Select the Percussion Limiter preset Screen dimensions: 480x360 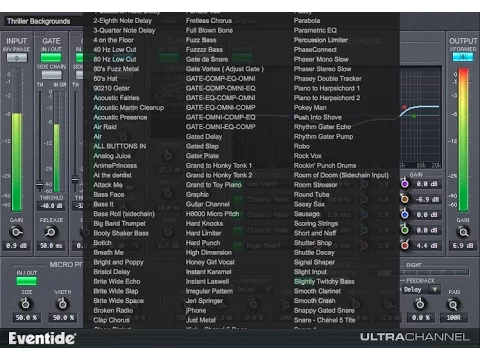click(321, 40)
